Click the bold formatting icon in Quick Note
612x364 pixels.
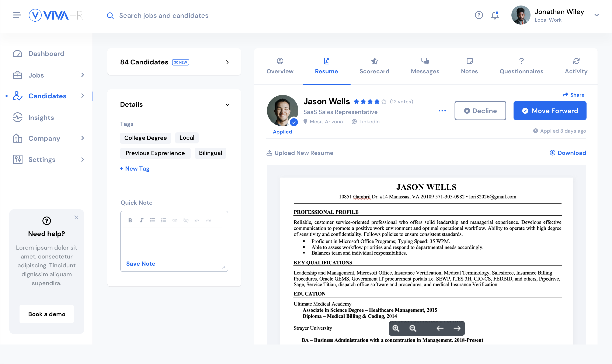[x=130, y=220]
